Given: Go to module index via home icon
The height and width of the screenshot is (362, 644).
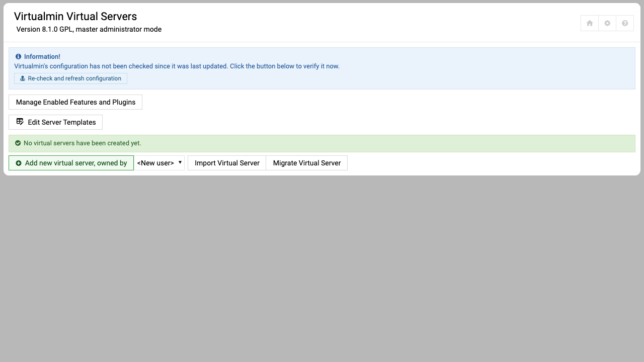Looking at the screenshot, I should point(590,23).
